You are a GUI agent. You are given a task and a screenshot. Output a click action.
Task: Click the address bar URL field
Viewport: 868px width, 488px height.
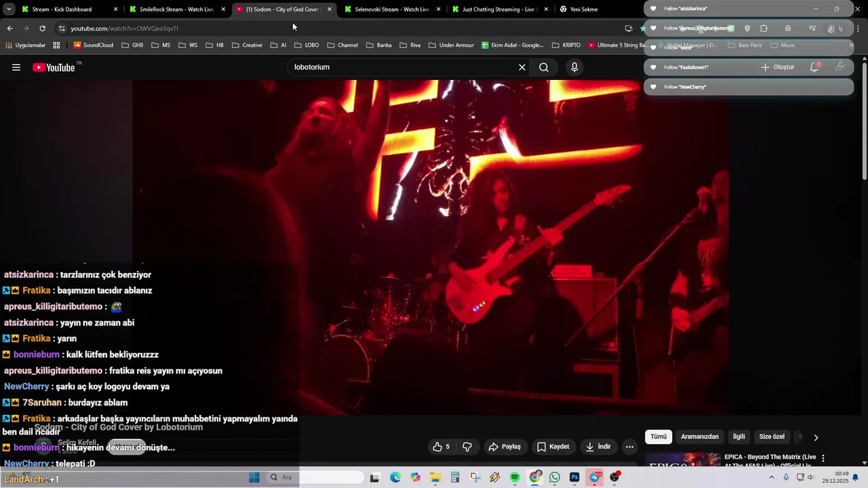(x=339, y=28)
